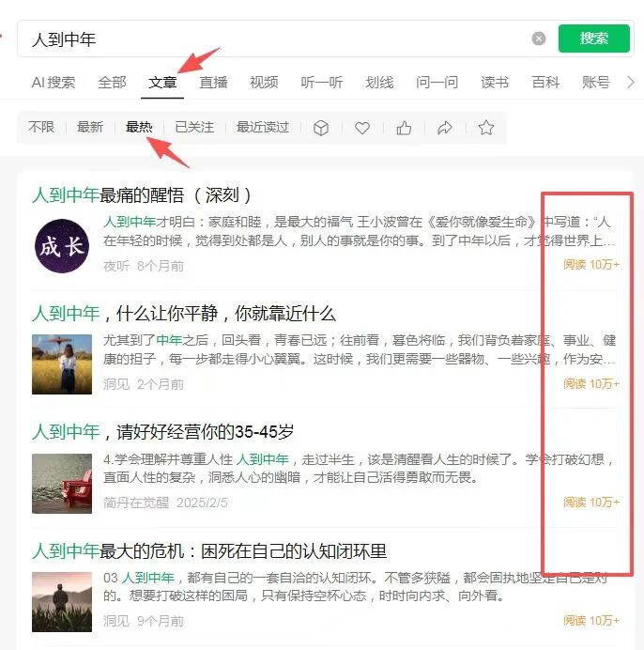Image resolution: width=644 pixels, height=650 pixels.
Task: Switch to the 全部 tab
Action: [112, 83]
